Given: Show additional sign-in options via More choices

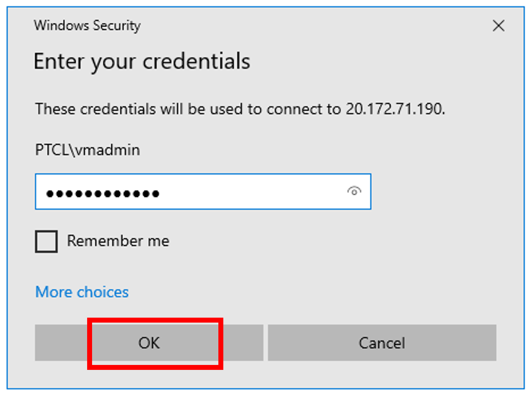Looking at the screenshot, I should click(81, 292).
